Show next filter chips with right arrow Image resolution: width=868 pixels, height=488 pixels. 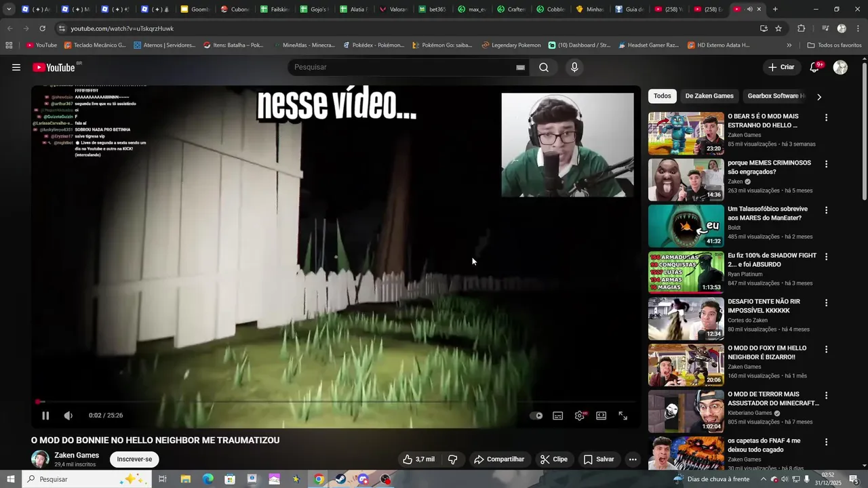[x=818, y=96]
